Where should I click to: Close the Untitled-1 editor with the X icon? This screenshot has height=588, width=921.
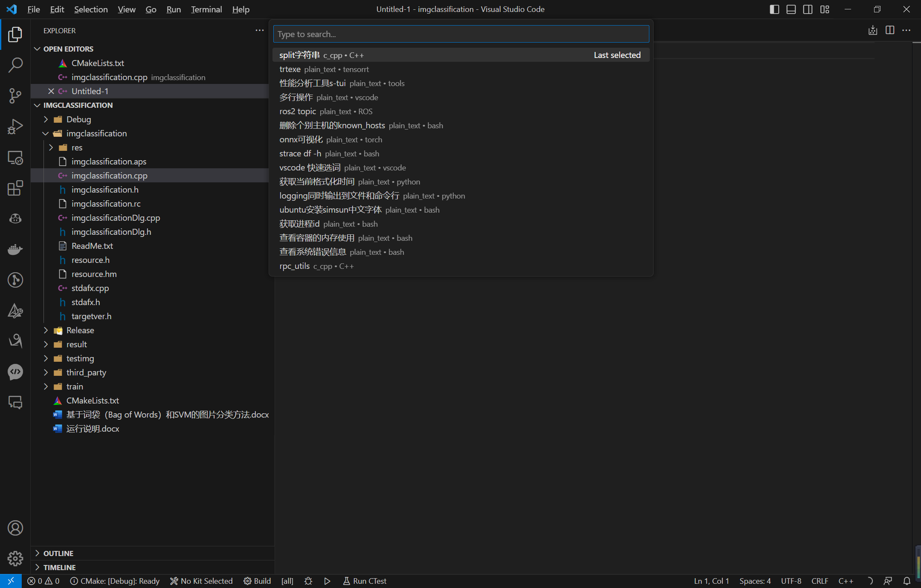(x=51, y=91)
